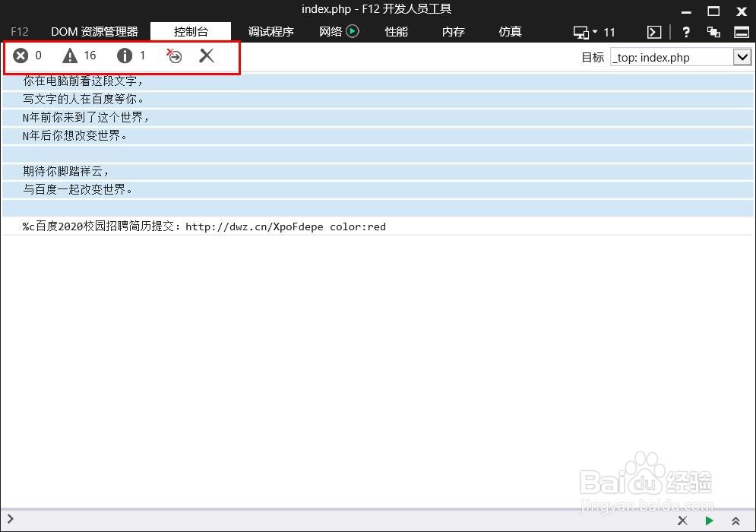
Task: Click the console toggle icon in the top bar
Action: [x=653, y=33]
